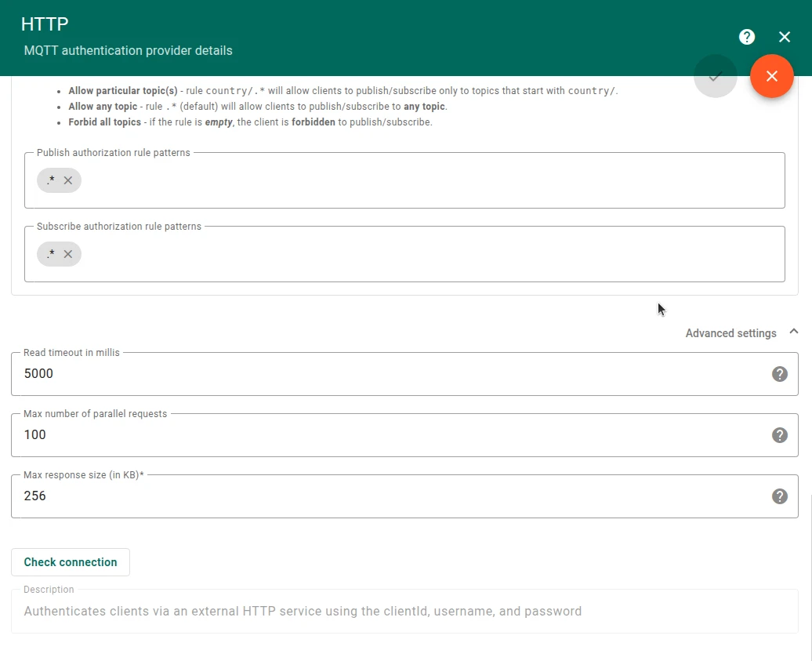The width and height of the screenshot is (812, 661).
Task: Show help for Max number of parallel requests
Action: coord(779,435)
